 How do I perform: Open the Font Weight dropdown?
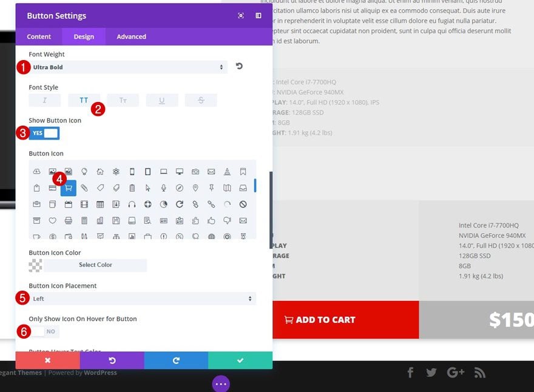coord(128,67)
